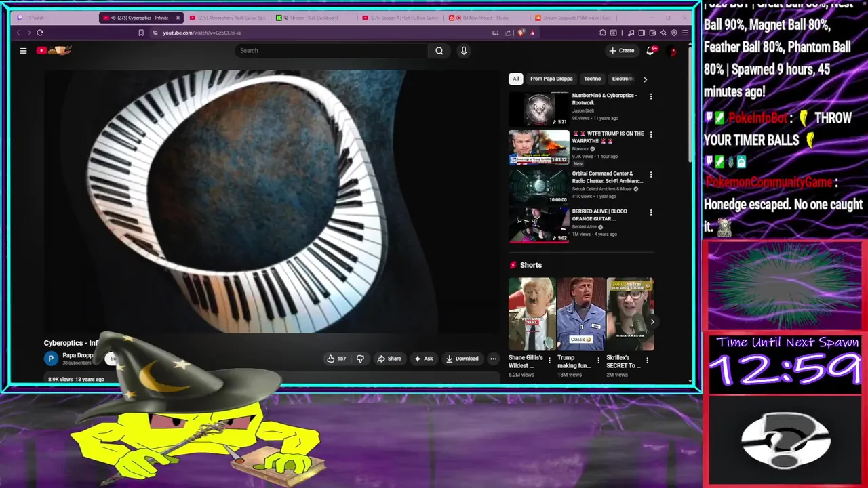Click the piano keys video player
The width and height of the screenshot is (868, 488).
[x=271, y=201]
